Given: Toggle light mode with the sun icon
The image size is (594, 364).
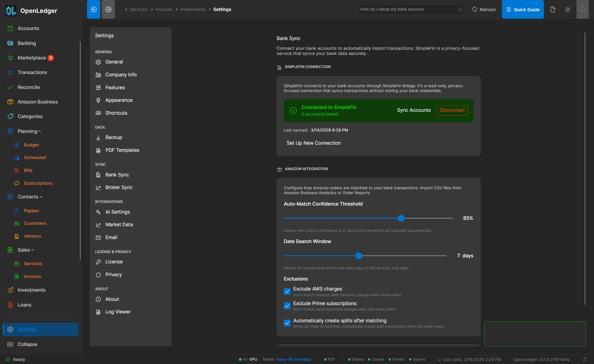Looking at the screenshot, I should [x=568, y=9].
